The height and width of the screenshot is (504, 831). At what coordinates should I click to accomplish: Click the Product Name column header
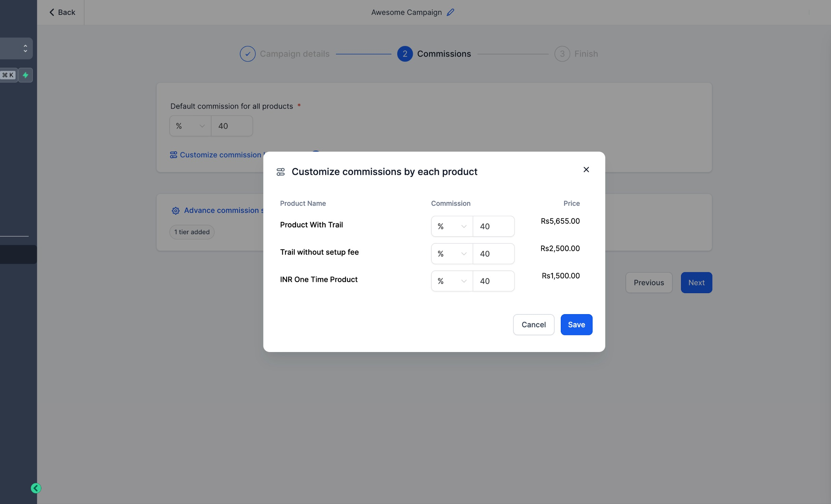point(303,203)
